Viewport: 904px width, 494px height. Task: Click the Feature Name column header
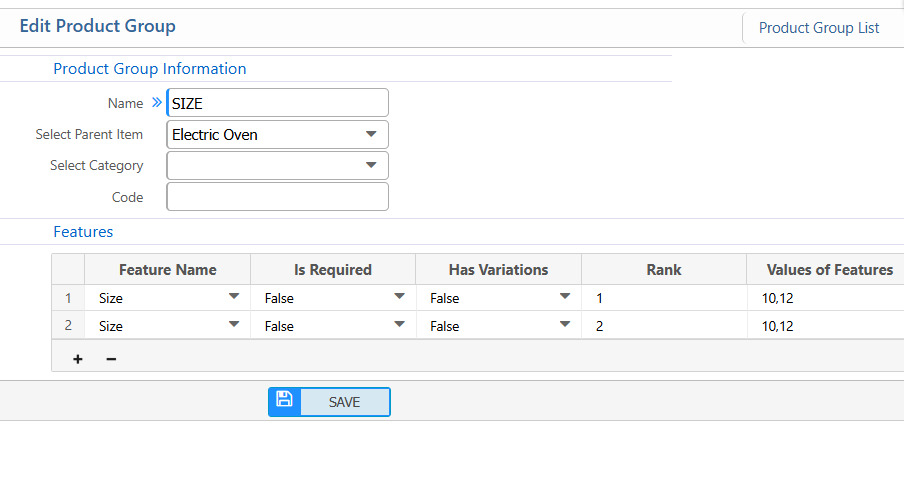[167, 269]
